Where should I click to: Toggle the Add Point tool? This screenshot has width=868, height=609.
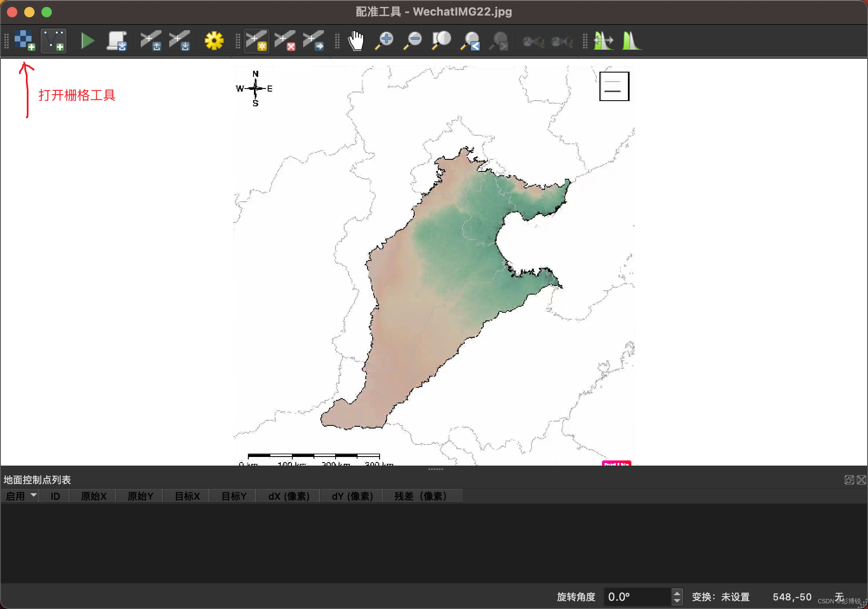(x=257, y=41)
